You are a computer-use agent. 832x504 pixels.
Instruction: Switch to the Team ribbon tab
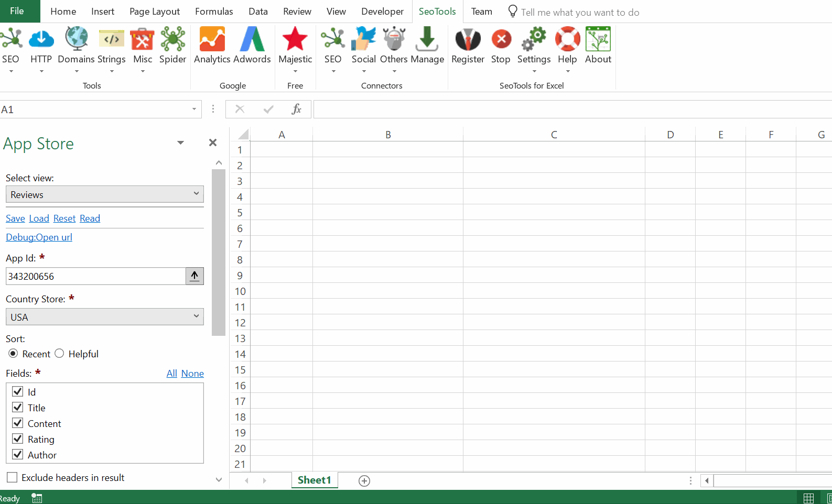pos(482,12)
